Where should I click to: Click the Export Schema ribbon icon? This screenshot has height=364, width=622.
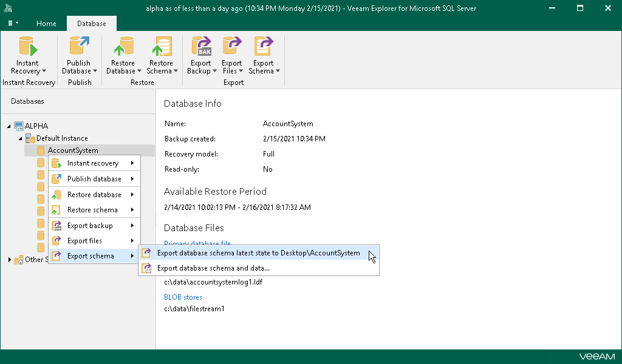tap(264, 46)
